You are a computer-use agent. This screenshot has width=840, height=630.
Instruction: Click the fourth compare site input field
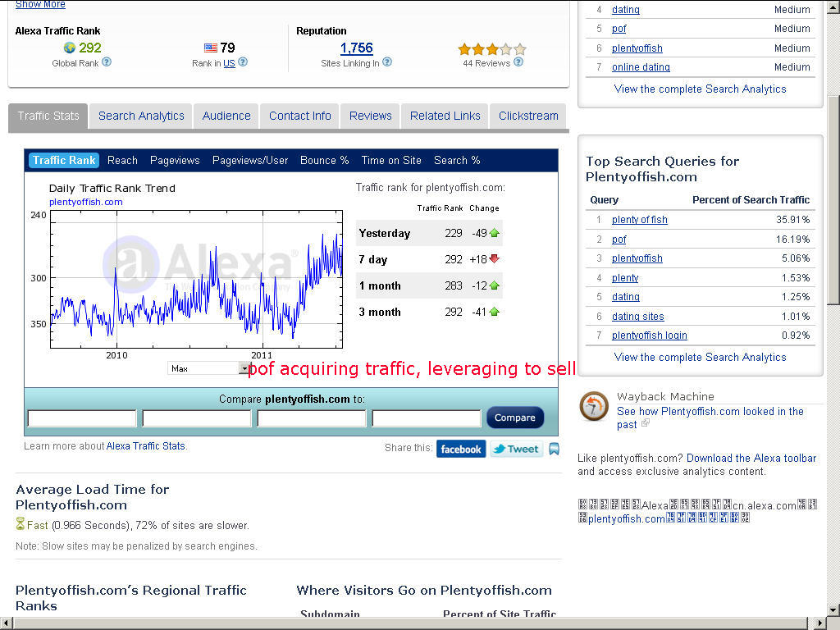tap(427, 418)
